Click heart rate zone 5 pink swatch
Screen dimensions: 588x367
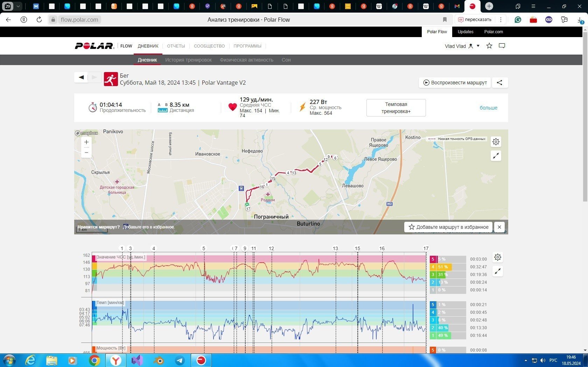(433, 259)
